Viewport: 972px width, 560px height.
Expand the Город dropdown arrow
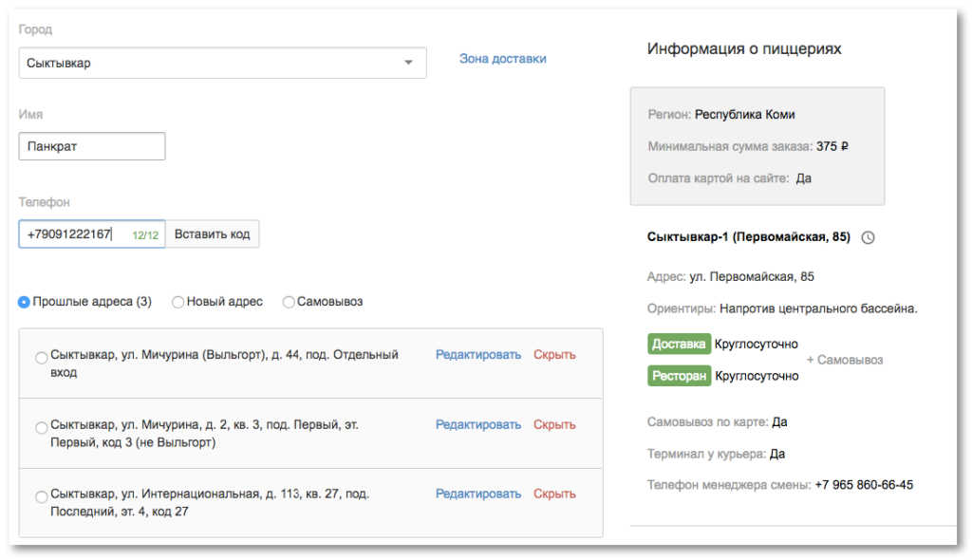408,63
